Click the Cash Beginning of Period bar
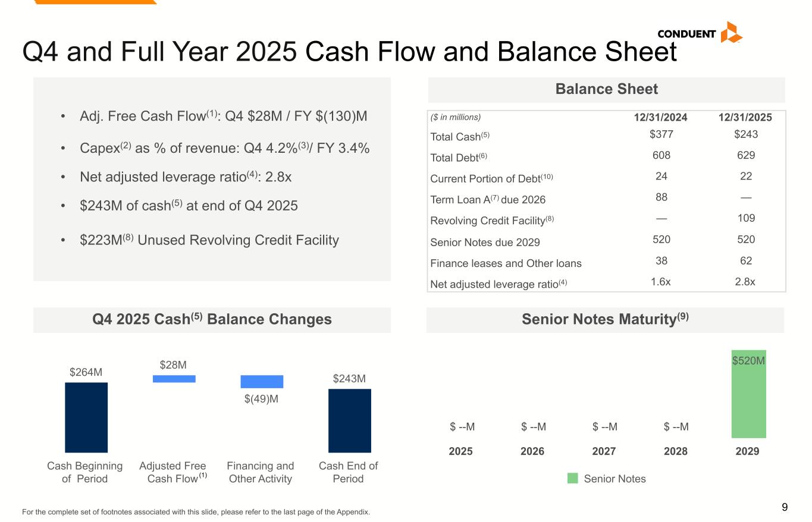812x522 pixels. click(86, 417)
